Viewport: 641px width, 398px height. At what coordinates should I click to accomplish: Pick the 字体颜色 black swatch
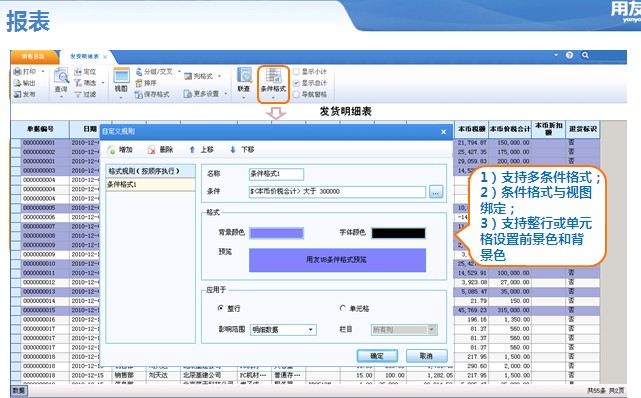398,233
